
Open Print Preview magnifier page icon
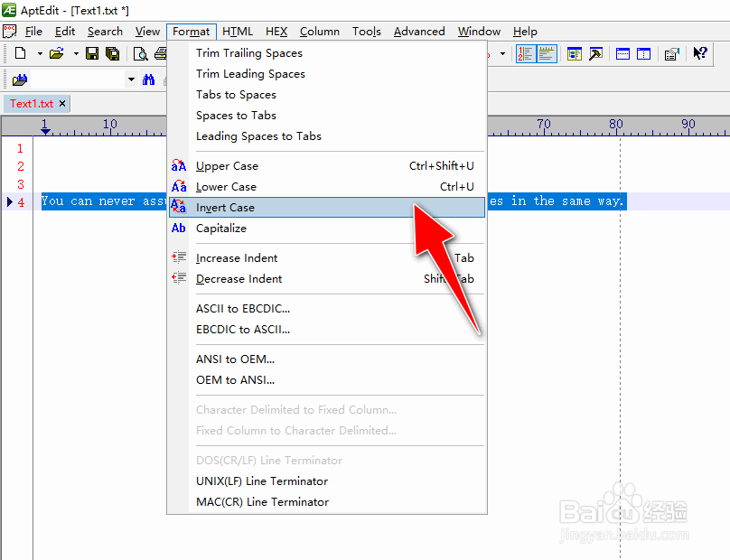tap(140, 54)
